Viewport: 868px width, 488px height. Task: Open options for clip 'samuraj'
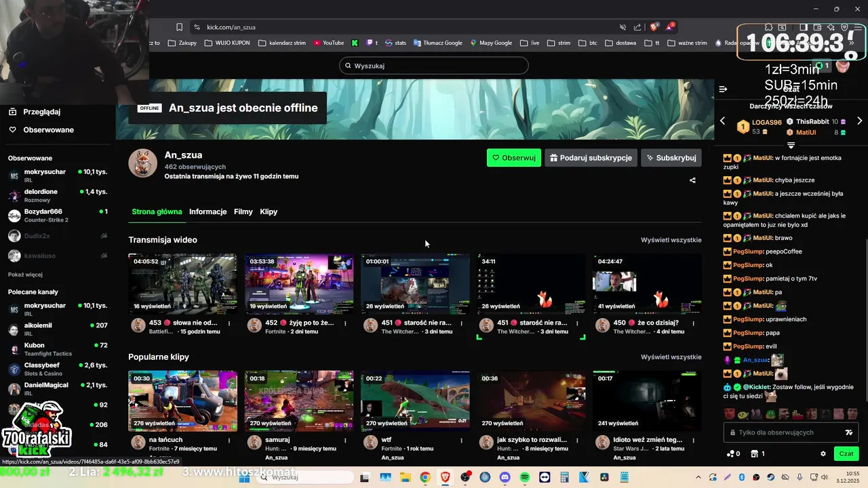click(346, 440)
